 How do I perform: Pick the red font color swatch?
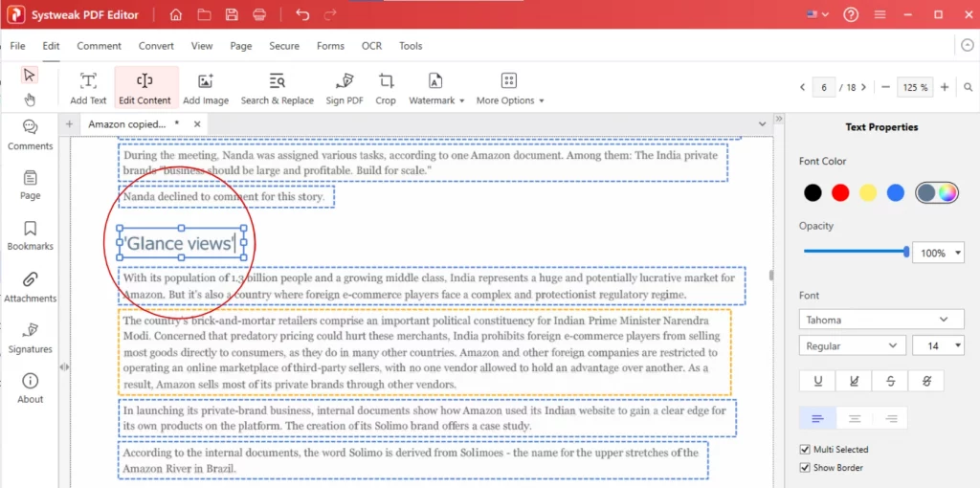pos(840,193)
